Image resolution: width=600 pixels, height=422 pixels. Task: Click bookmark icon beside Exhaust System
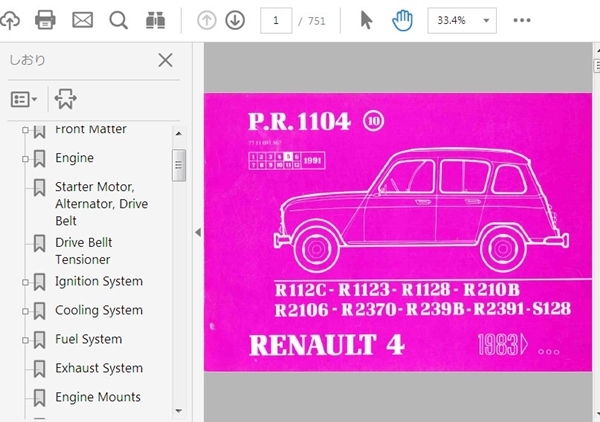point(39,369)
